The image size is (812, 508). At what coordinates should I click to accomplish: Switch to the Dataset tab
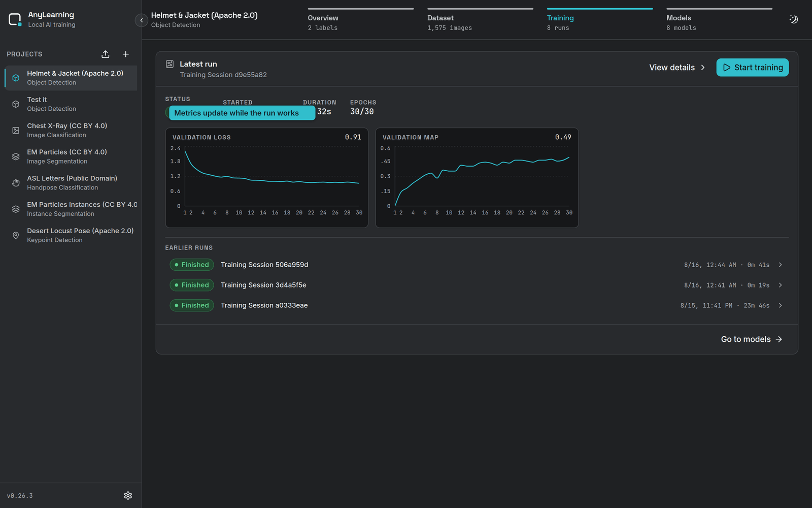[480, 20]
